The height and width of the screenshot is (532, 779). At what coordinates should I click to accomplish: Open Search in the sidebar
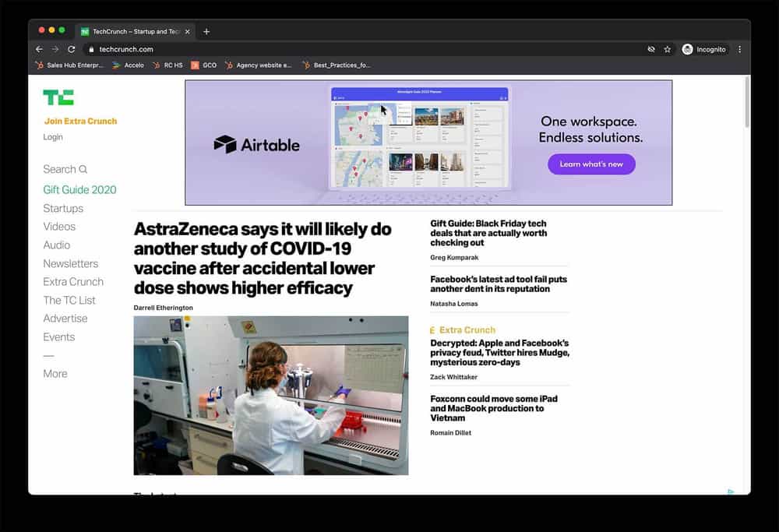[65, 169]
